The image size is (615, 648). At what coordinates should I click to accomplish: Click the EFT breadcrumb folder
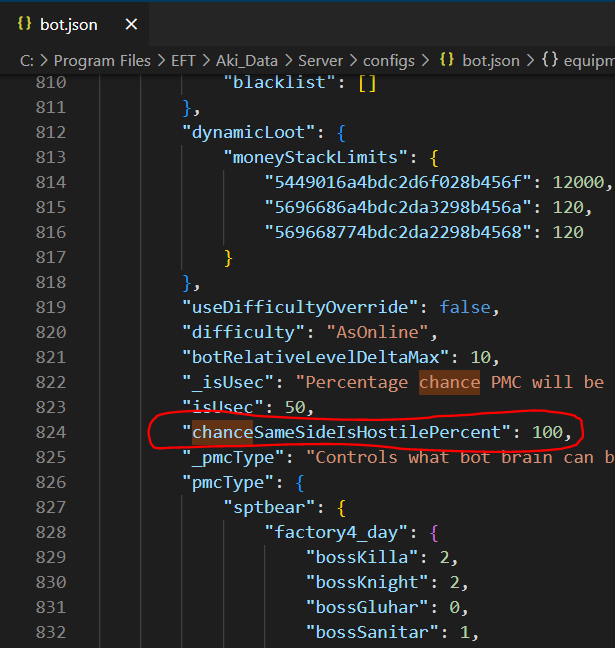(x=183, y=60)
